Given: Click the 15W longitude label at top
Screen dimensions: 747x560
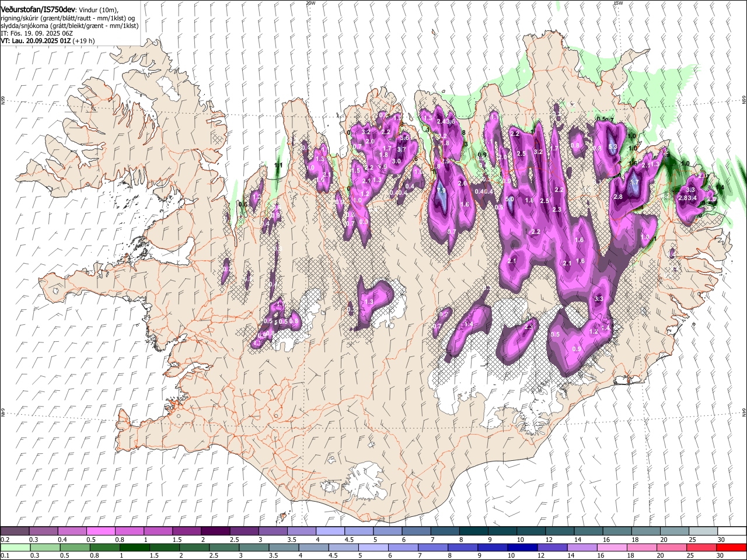Looking at the screenshot, I should tap(618, 3).
